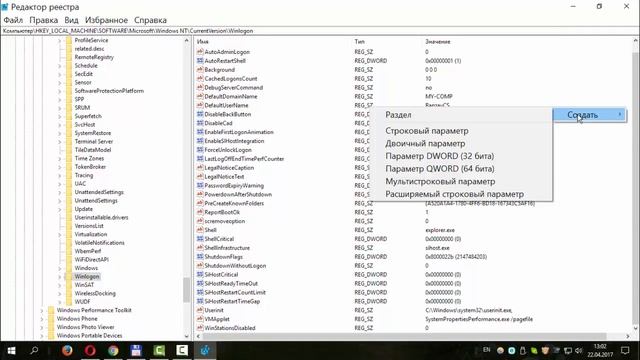
Task: Launch Firefox from the taskbar
Action: pyautogui.click(x=67, y=350)
